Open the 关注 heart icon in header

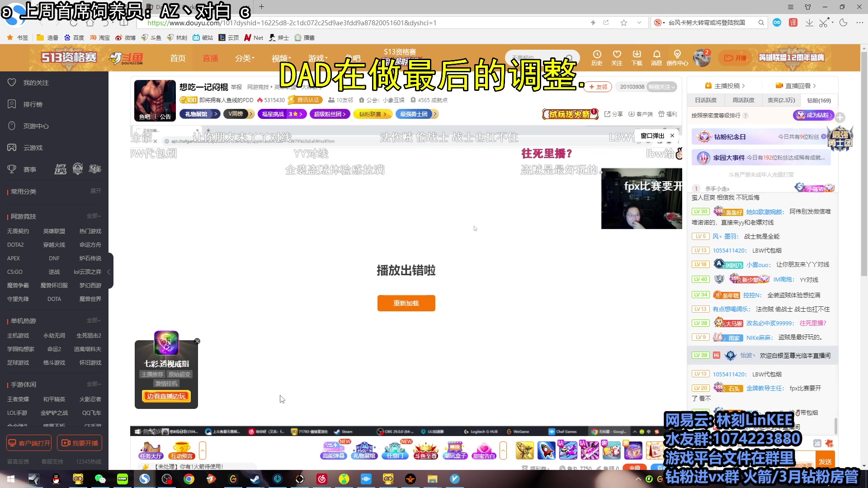click(x=617, y=58)
